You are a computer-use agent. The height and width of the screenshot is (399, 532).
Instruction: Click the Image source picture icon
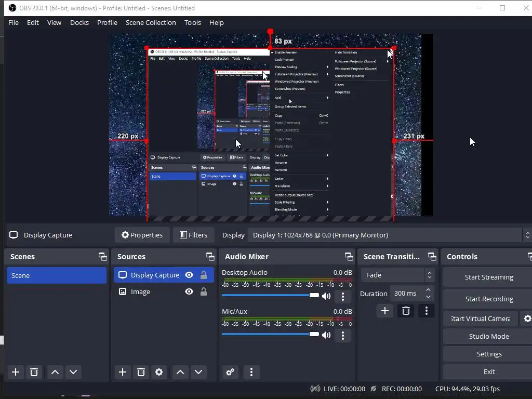coord(123,291)
